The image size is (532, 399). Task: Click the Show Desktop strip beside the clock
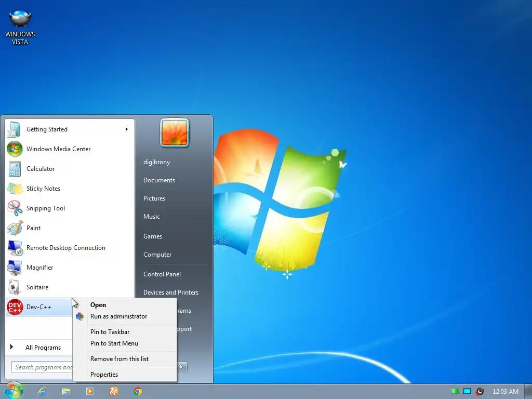click(x=528, y=391)
